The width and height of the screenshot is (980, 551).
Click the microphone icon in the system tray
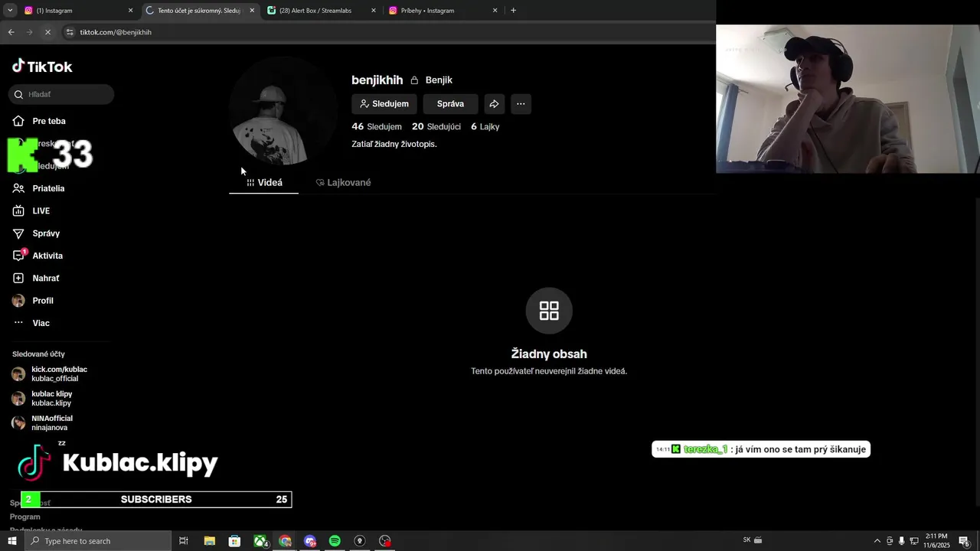pyautogui.click(x=902, y=541)
